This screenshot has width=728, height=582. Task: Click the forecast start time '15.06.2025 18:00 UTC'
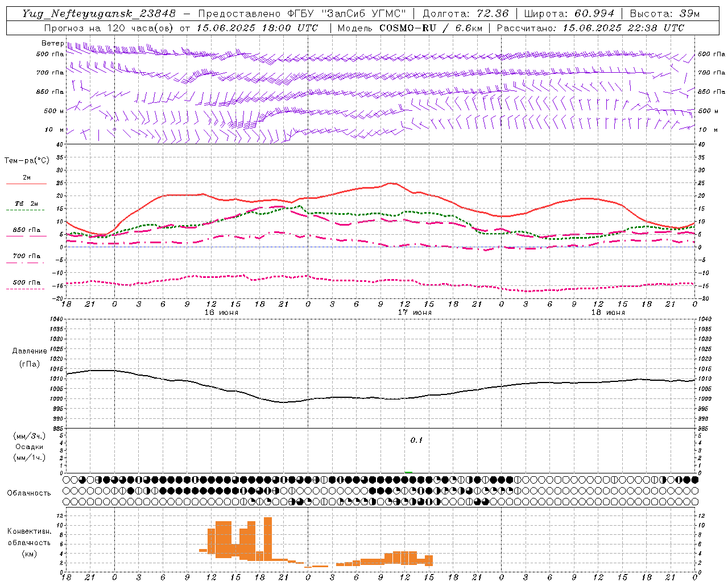[x=257, y=28]
